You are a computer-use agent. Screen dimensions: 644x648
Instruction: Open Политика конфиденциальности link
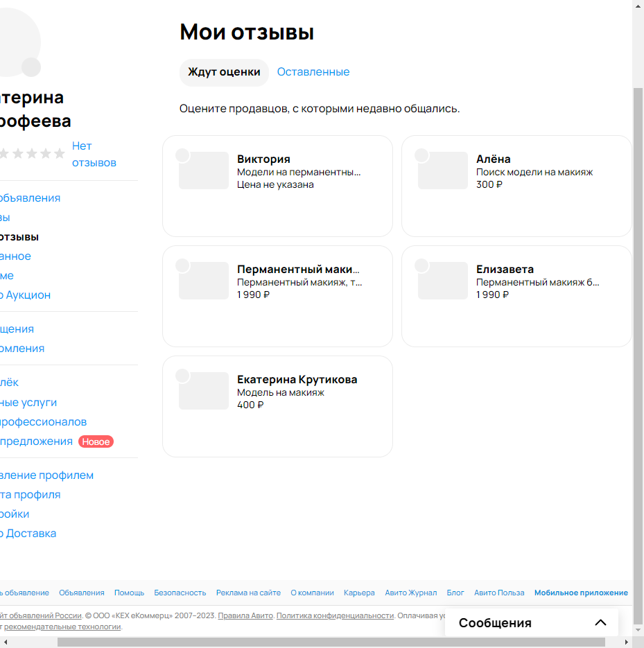pyautogui.click(x=335, y=615)
